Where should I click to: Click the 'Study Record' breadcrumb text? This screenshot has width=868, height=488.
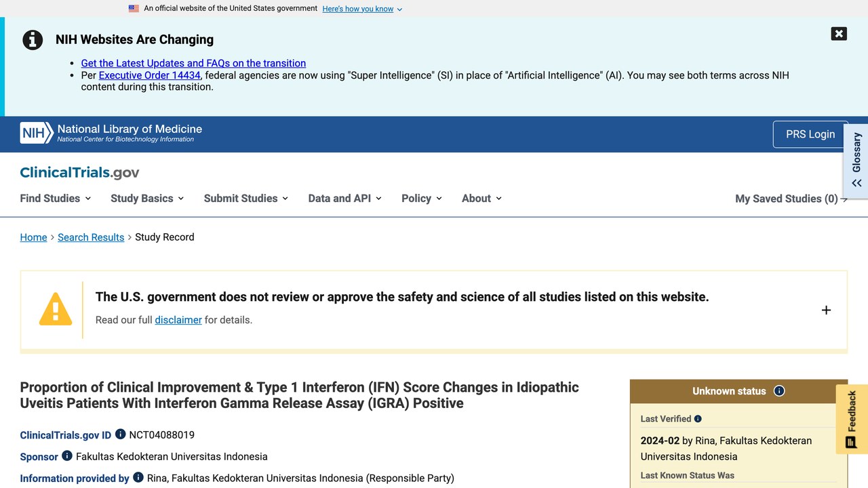(x=165, y=237)
